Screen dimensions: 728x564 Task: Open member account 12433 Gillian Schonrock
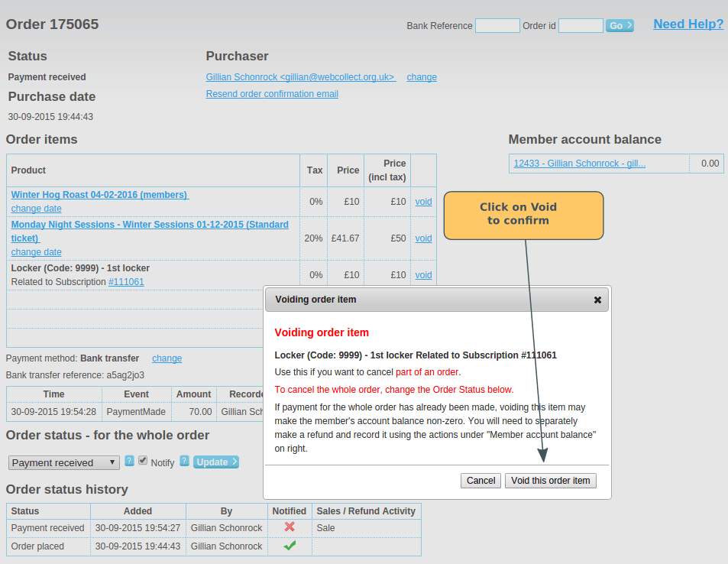[580, 164]
